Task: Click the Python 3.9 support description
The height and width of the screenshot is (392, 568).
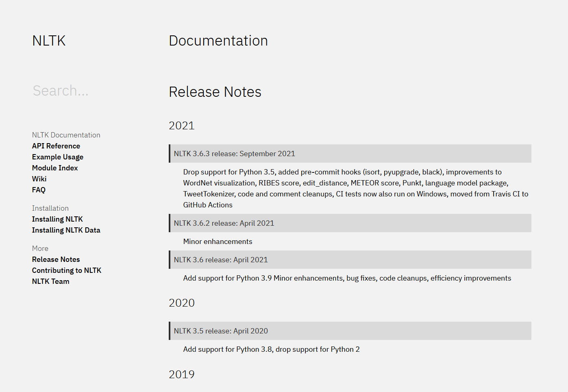Action: pyautogui.click(x=347, y=278)
